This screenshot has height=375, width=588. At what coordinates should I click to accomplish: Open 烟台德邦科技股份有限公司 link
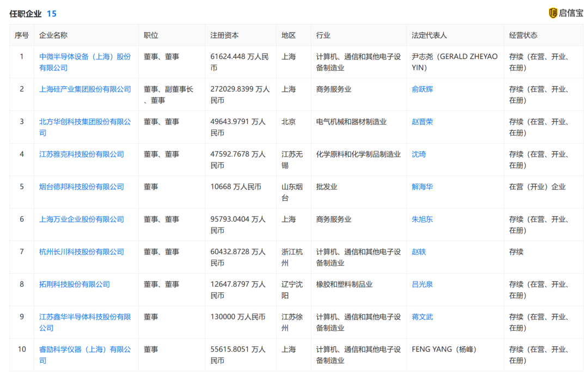coord(81,187)
